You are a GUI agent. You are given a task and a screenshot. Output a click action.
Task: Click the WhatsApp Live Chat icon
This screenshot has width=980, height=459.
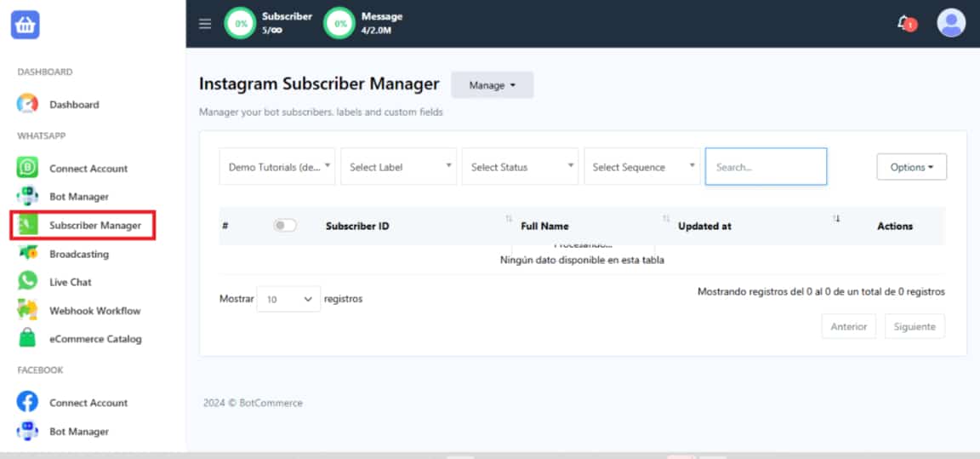point(27,281)
